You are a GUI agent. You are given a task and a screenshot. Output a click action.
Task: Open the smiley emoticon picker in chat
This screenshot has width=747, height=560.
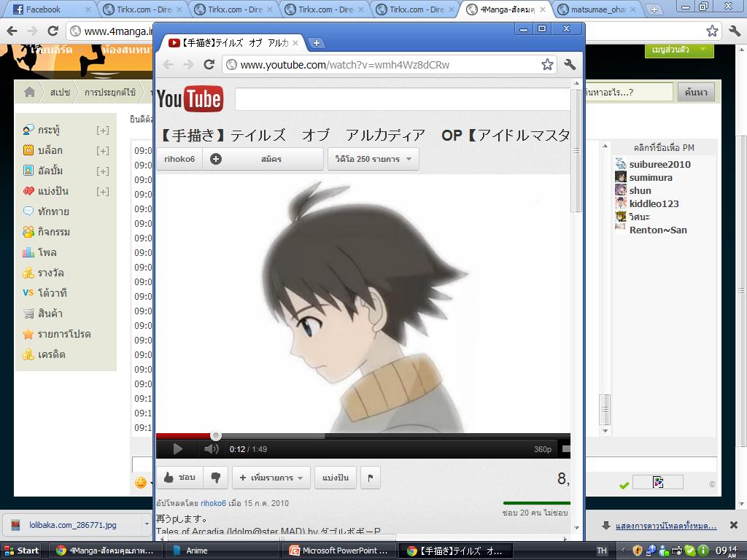(141, 483)
